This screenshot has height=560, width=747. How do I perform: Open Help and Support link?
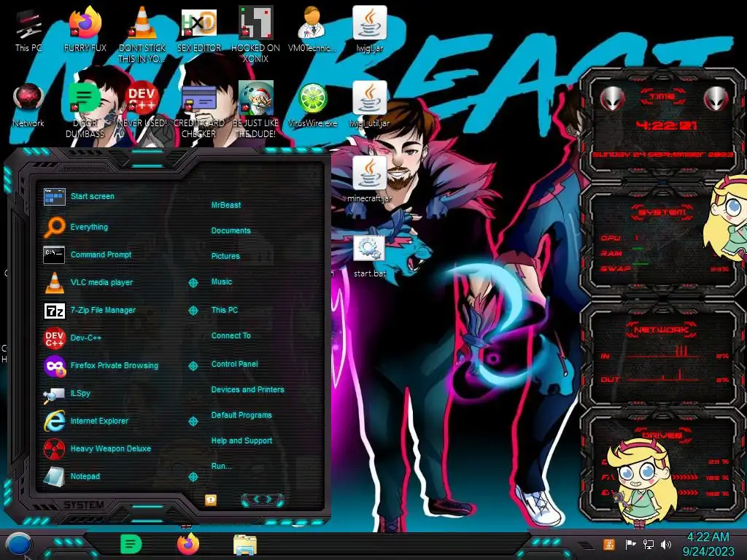(x=241, y=440)
